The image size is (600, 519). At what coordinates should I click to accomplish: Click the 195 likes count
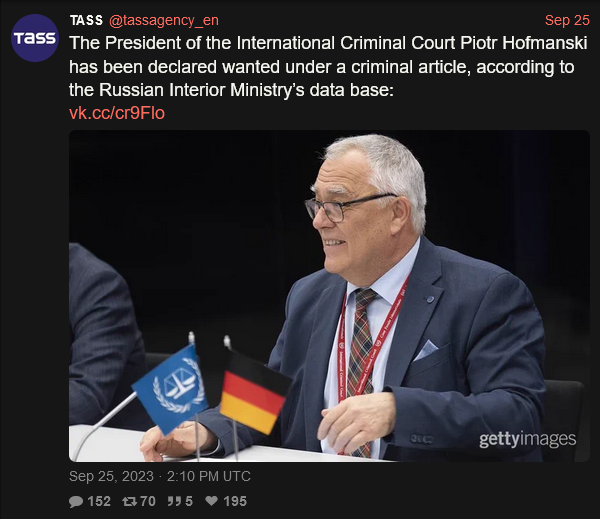point(235,501)
